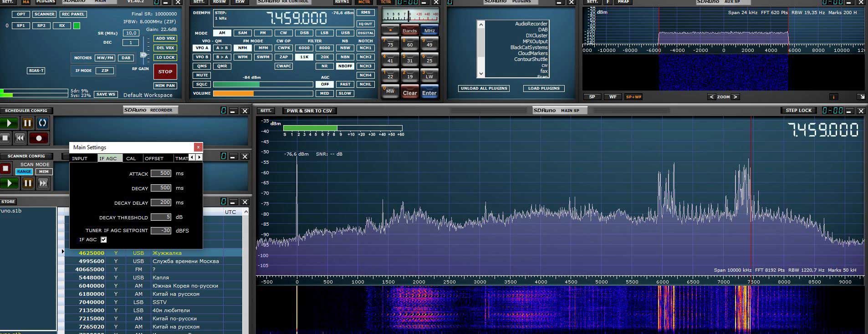Pause playback in the Recorder panel
This screenshot has width=868, height=334.
(27, 123)
